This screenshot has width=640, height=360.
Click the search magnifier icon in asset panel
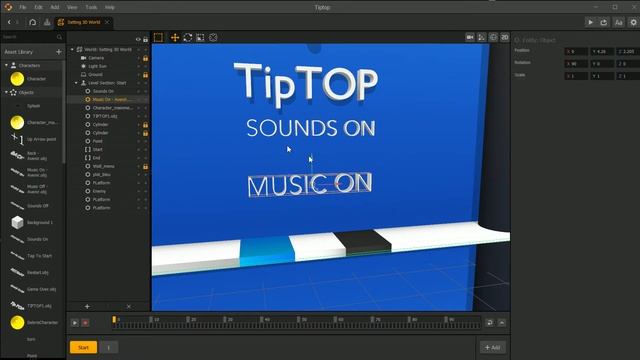pyautogui.click(x=60, y=37)
